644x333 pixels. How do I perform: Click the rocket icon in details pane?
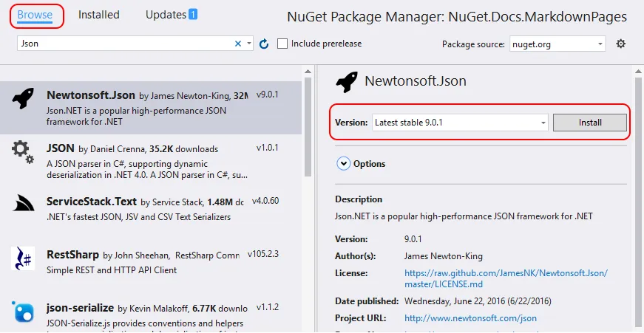click(x=347, y=82)
